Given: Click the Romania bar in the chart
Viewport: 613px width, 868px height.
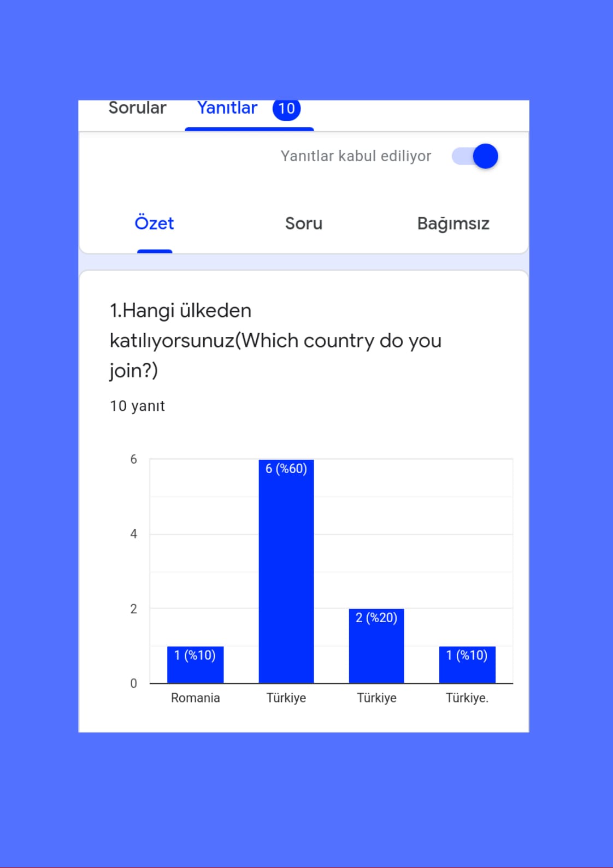Looking at the screenshot, I should (195, 664).
